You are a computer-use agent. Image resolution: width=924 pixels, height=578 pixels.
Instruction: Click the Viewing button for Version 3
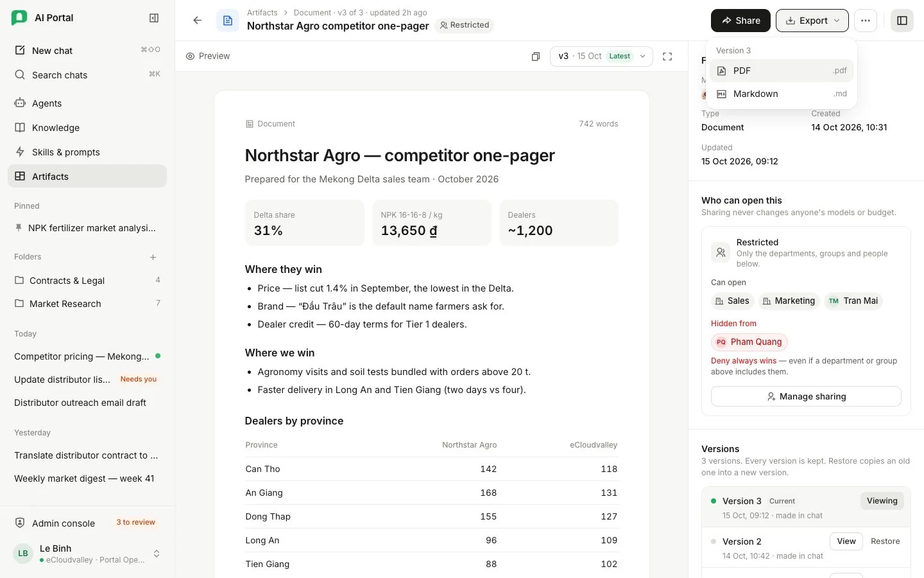point(882,501)
